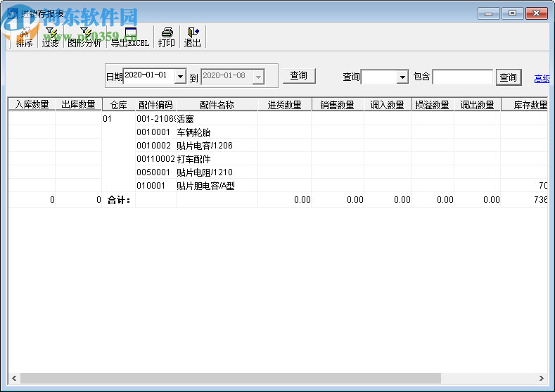
Task: Click the 查询 button beside the date range
Action: (299, 76)
